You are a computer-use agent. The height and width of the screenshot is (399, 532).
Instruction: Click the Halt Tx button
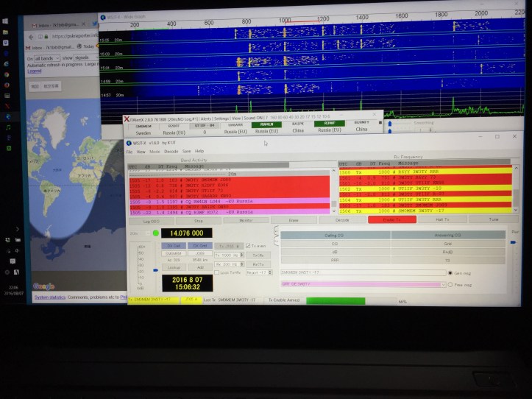tap(443, 219)
